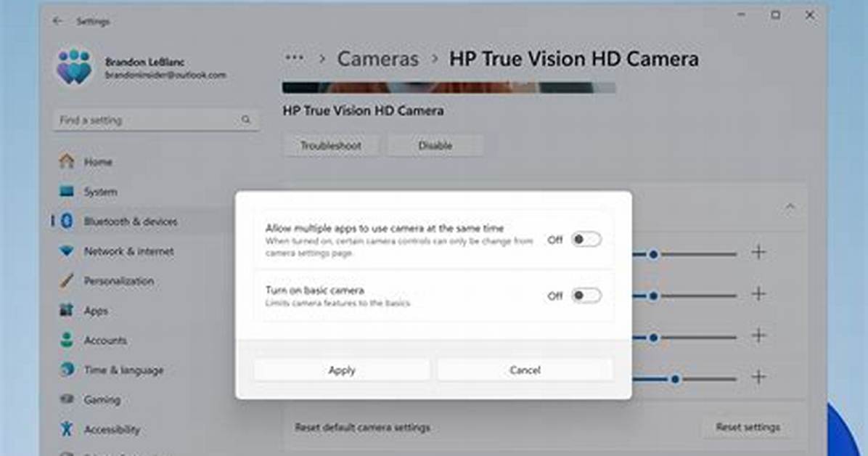This screenshot has width=868, height=456.
Task: Click Apply in the dialog
Action: tap(342, 370)
